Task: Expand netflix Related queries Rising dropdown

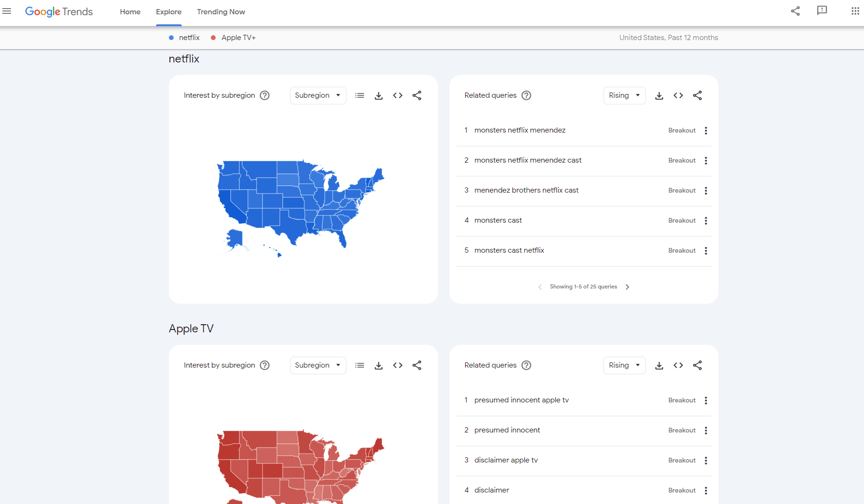Action: pos(625,95)
